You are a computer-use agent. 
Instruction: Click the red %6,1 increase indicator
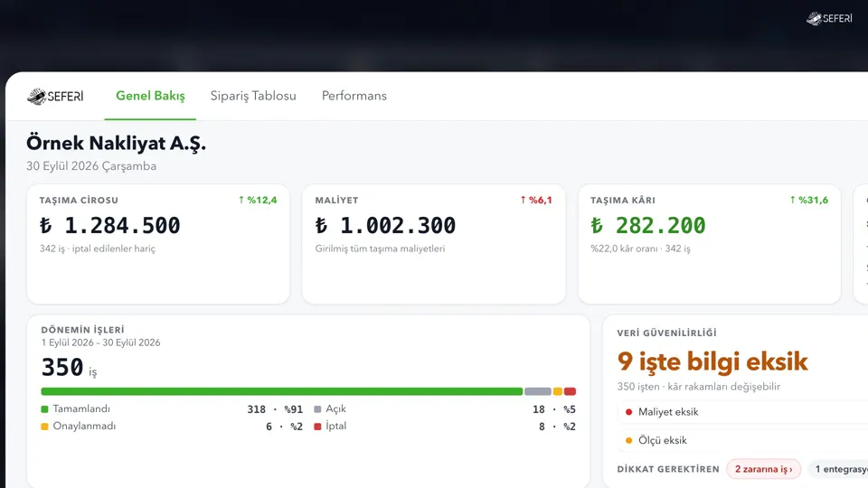point(536,200)
